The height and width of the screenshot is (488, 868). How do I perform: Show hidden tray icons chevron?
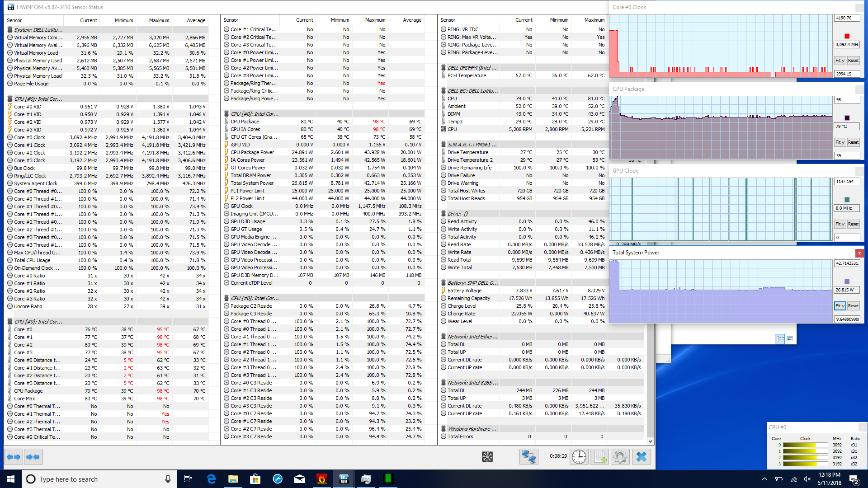(x=764, y=479)
